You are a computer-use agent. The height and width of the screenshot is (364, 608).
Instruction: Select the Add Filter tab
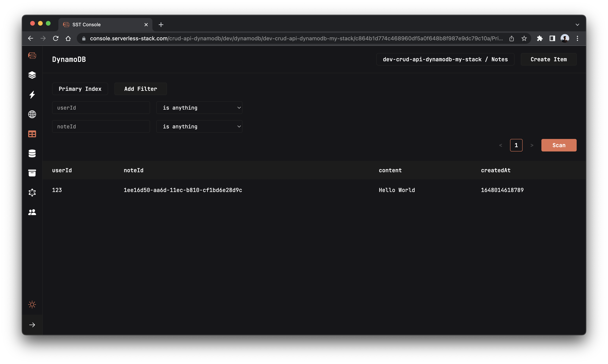140,89
